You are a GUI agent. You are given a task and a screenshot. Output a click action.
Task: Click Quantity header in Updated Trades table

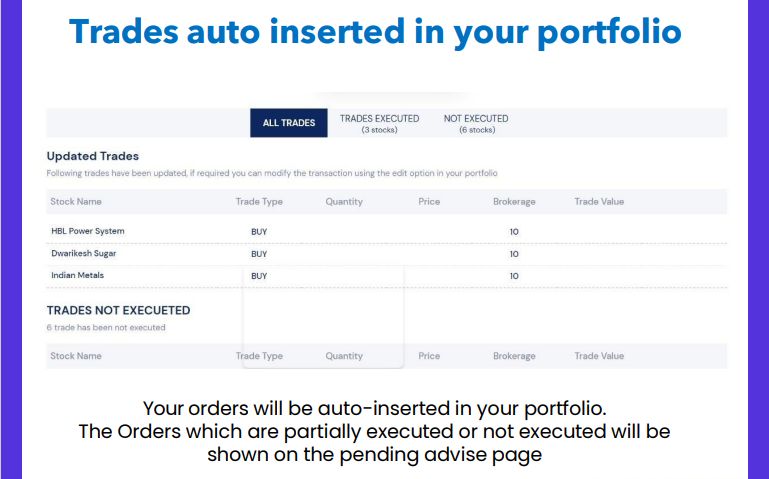click(x=344, y=201)
